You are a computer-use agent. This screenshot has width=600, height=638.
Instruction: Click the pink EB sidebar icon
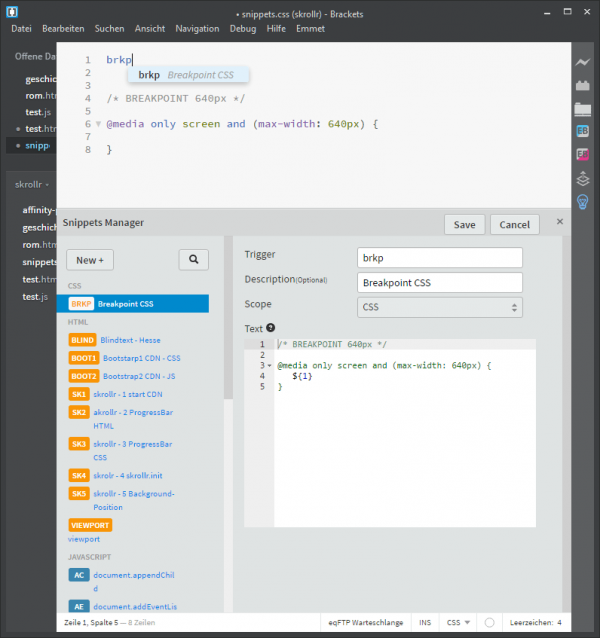pyautogui.click(x=583, y=154)
